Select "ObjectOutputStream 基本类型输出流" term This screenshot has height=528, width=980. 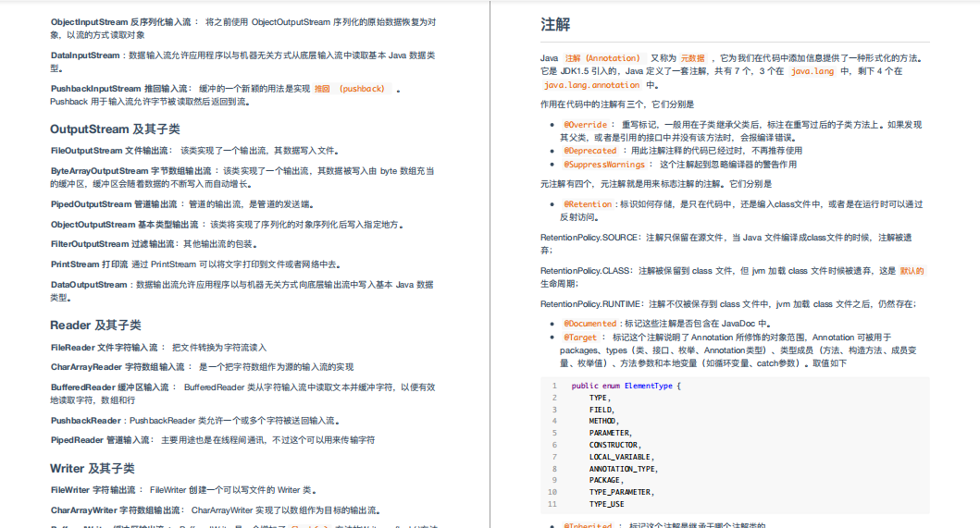(x=124, y=225)
